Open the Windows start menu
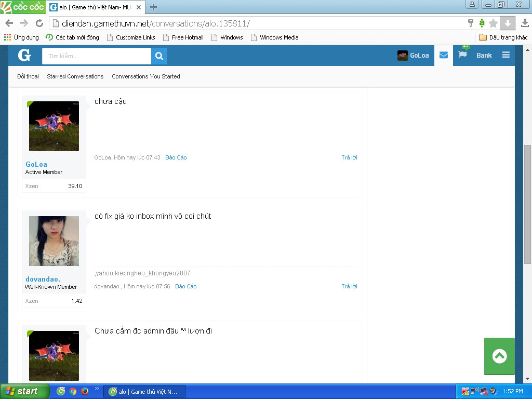This screenshot has height=399, width=532. 25,392
